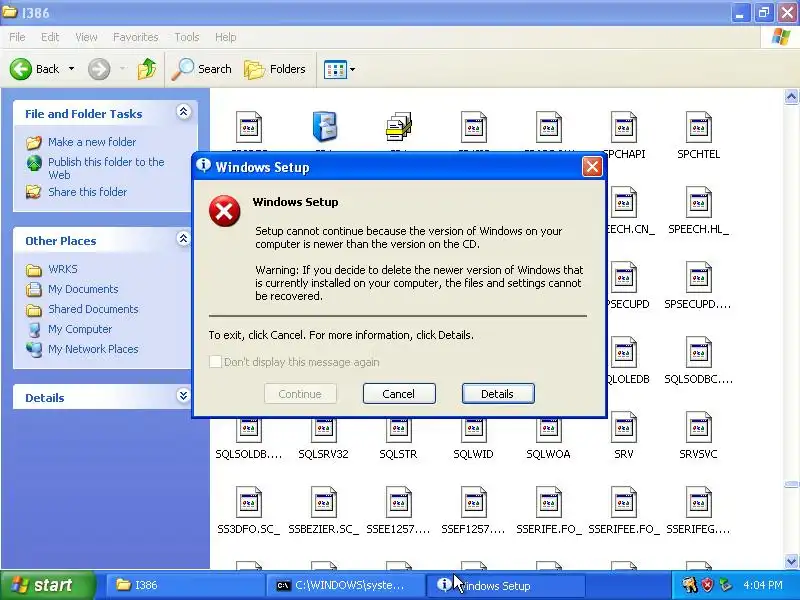Select the SS3DFO.SC_ file icon
This screenshot has height=600, width=800.
[x=248, y=503]
